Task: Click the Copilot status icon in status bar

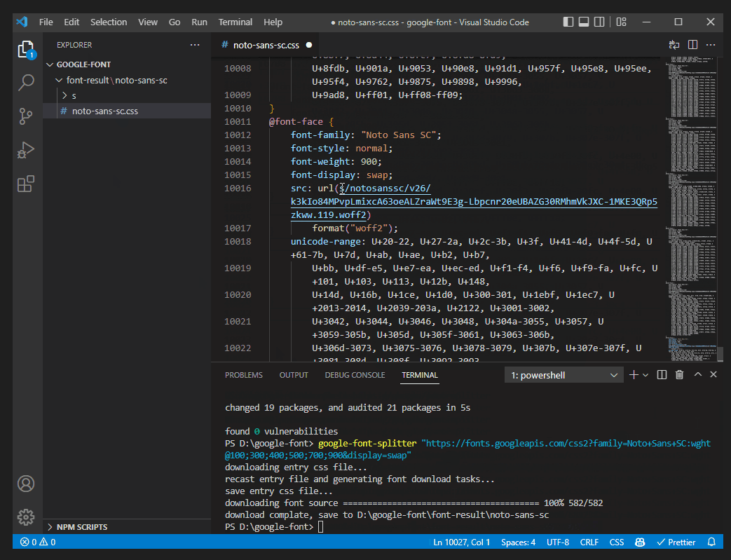Action: 640,542
